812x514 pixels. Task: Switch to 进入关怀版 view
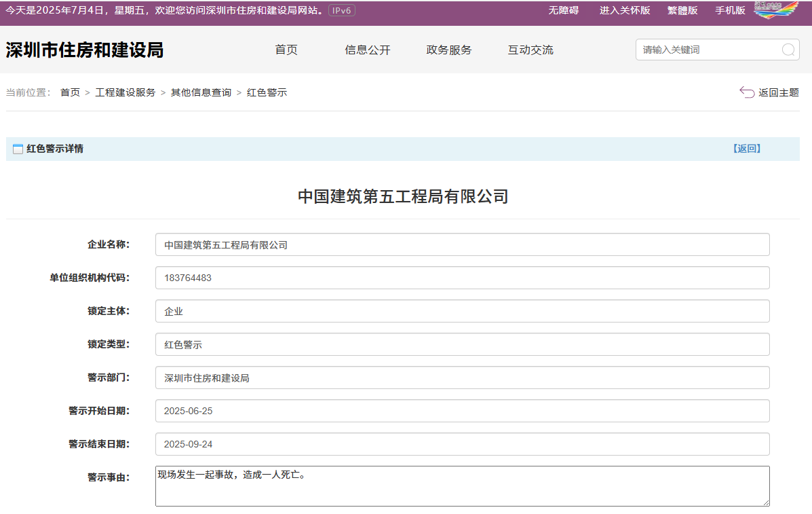625,10
